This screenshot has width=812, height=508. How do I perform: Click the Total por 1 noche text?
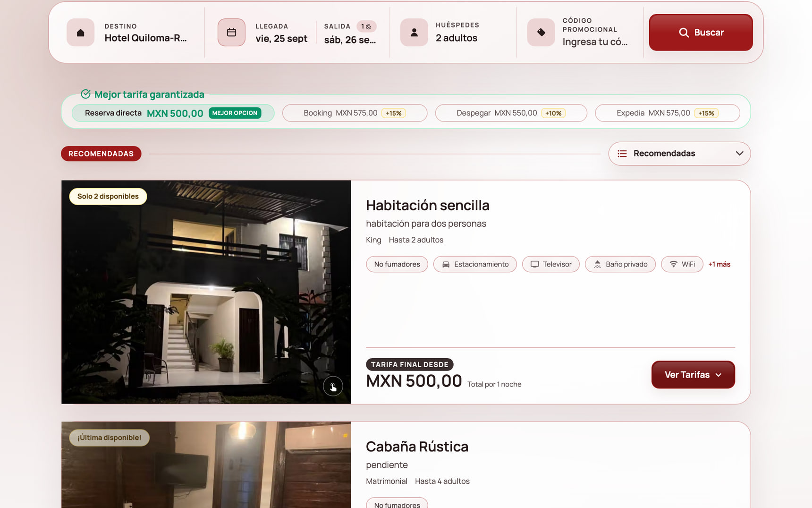494,384
